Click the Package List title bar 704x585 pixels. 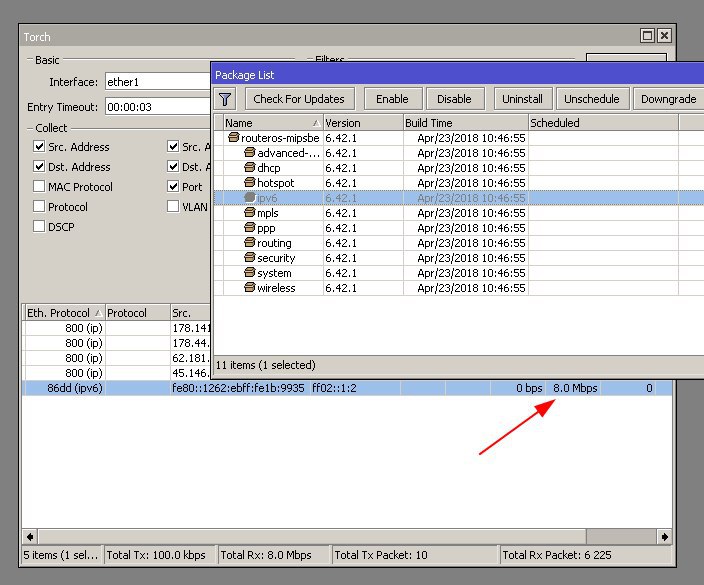click(x=458, y=75)
